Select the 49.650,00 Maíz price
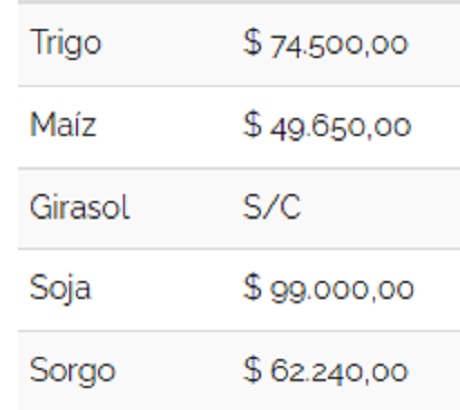 pyautogui.click(x=341, y=128)
